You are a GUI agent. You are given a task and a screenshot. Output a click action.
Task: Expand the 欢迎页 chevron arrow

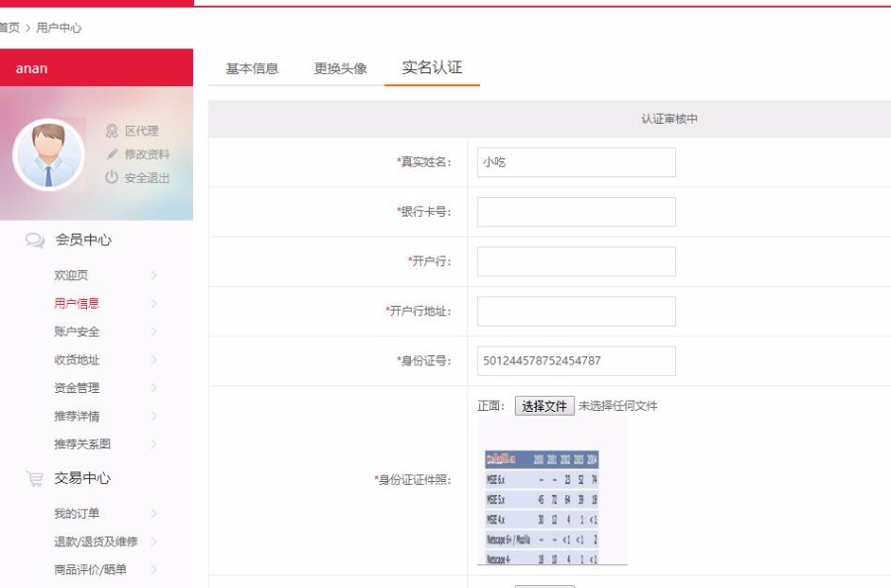154,276
